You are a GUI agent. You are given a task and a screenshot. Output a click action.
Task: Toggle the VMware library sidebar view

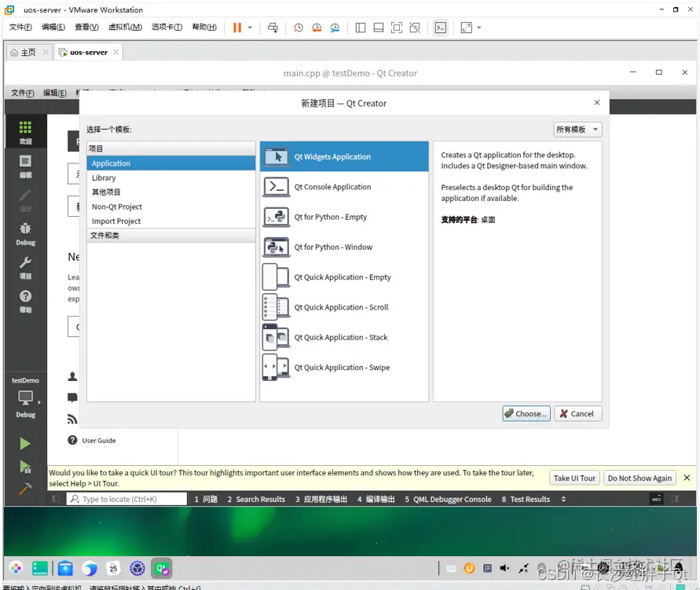tap(361, 27)
